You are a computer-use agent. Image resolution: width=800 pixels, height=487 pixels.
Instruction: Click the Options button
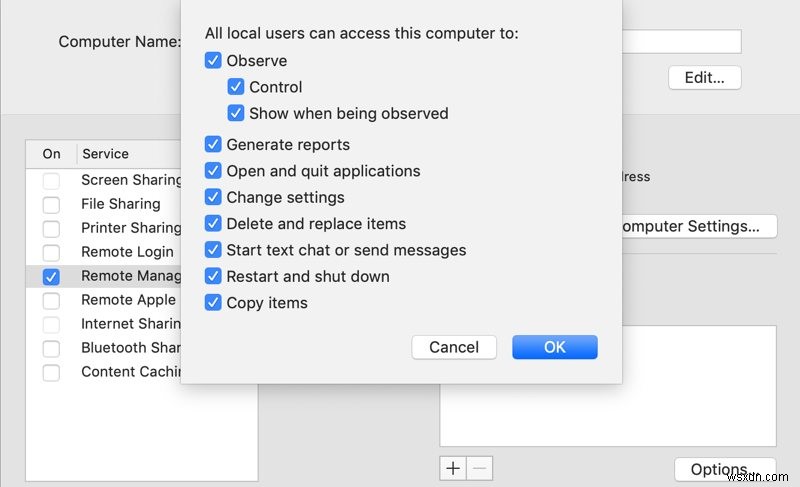tap(719, 469)
